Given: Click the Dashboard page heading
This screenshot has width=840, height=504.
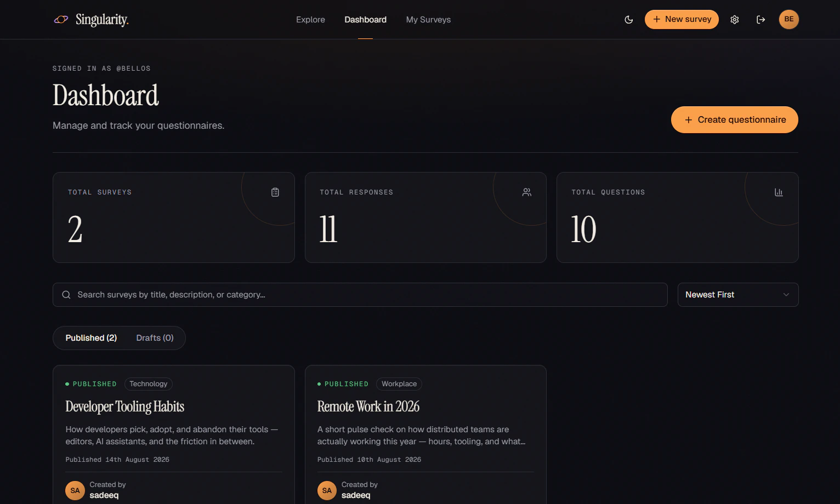Looking at the screenshot, I should 106,95.
